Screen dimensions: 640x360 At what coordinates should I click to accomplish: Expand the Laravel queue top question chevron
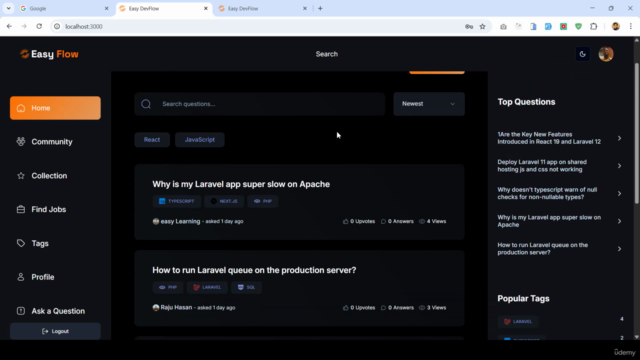(619, 249)
